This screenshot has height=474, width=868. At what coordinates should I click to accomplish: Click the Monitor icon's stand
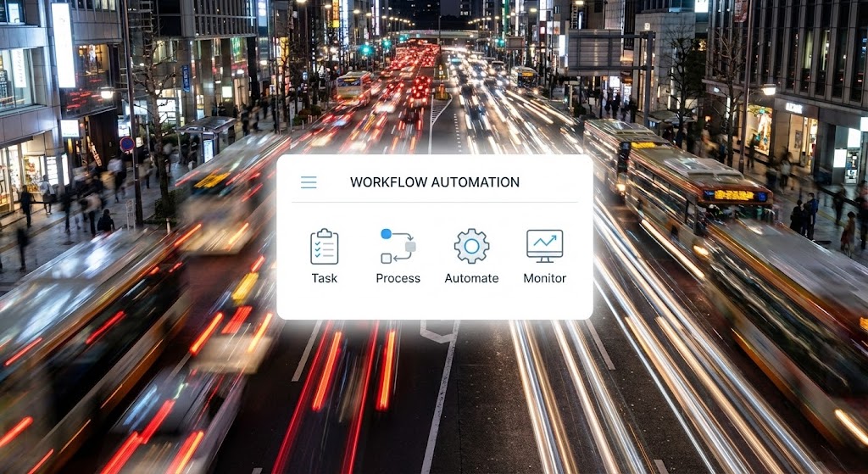coord(544,259)
